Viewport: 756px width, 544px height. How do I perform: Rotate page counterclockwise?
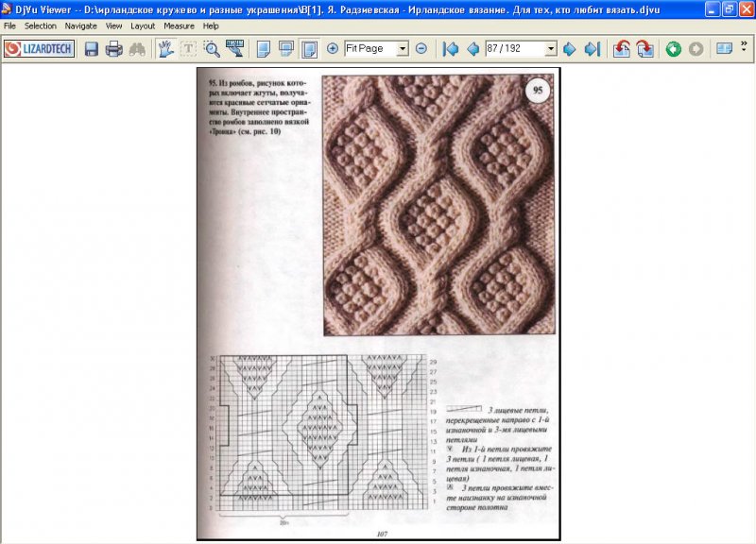(622, 49)
